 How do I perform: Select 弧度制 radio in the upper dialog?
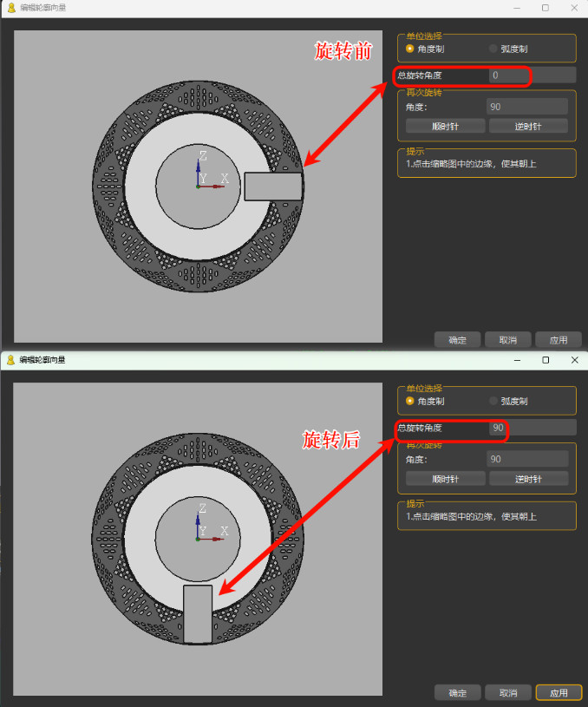coord(493,49)
